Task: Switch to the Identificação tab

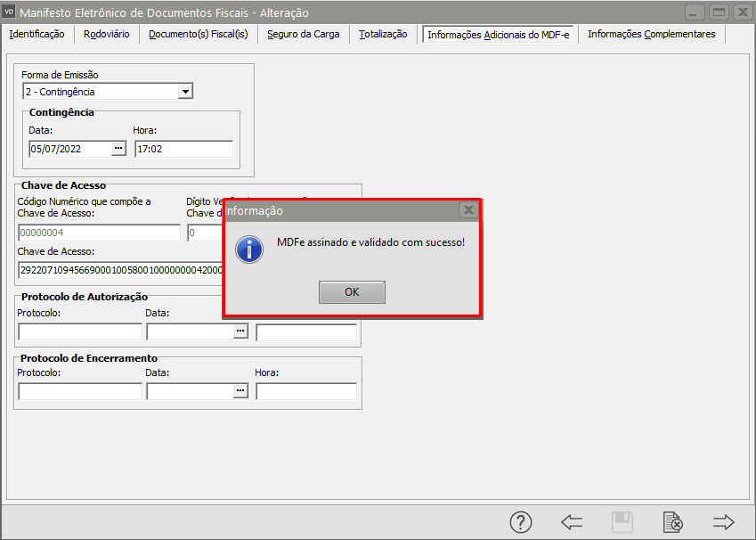Action: coord(37,34)
